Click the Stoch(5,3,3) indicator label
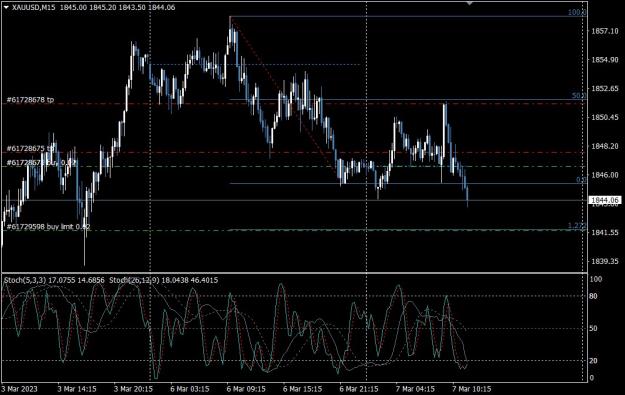Screen dimensions: 625x395 pyautogui.click(x=54, y=280)
